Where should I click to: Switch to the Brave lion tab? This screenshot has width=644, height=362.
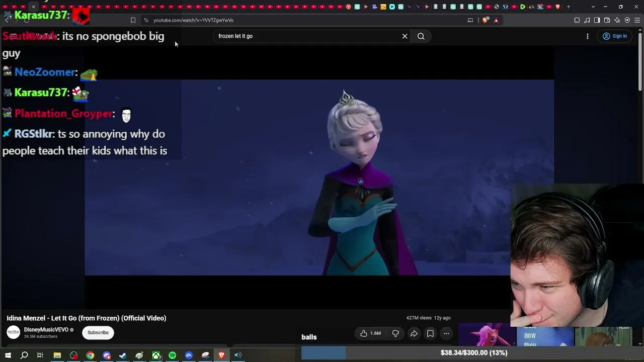tap(557, 7)
